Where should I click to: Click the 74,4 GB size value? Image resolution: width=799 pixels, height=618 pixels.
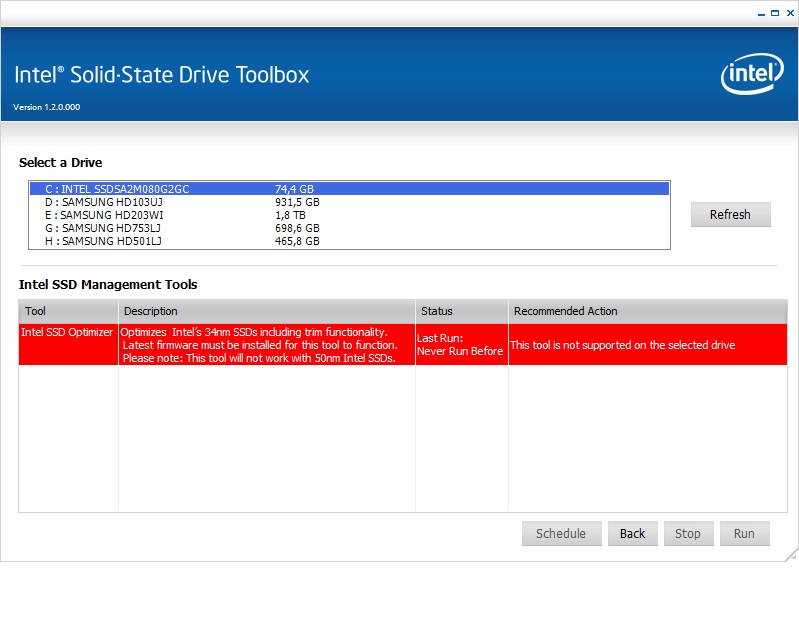(x=294, y=189)
